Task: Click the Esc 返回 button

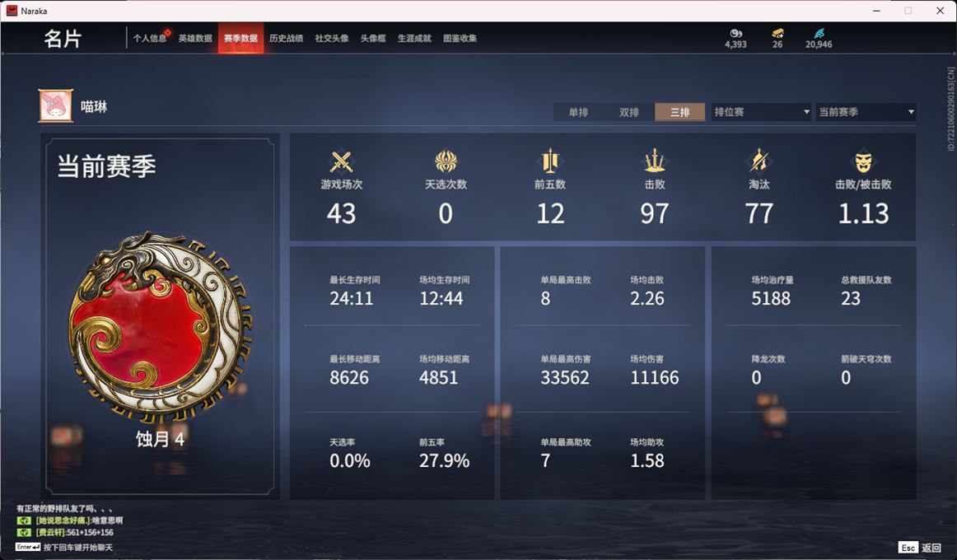Action: point(920,547)
